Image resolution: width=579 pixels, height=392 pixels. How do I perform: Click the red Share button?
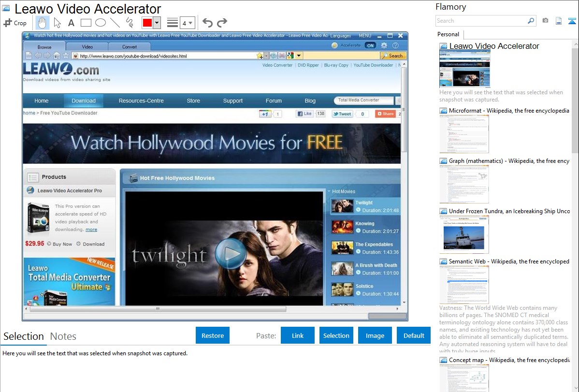(x=386, y=114)
